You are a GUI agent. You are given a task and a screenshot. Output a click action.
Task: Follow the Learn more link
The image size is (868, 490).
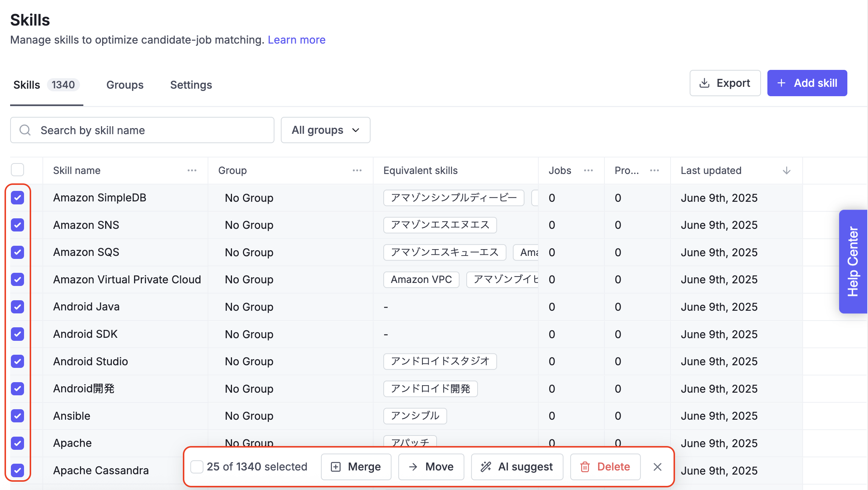pyautogui.click(x=297, y=40)
